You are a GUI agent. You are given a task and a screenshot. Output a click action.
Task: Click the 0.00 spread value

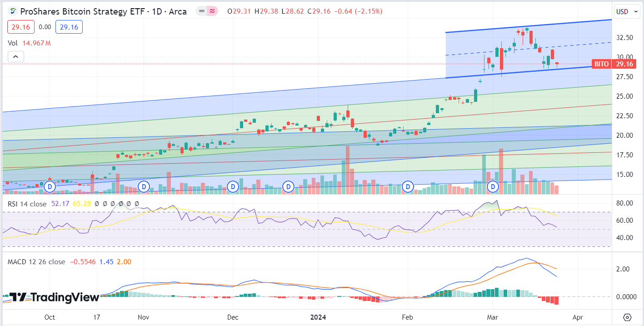pyautogui.click(x=45, y=27)
